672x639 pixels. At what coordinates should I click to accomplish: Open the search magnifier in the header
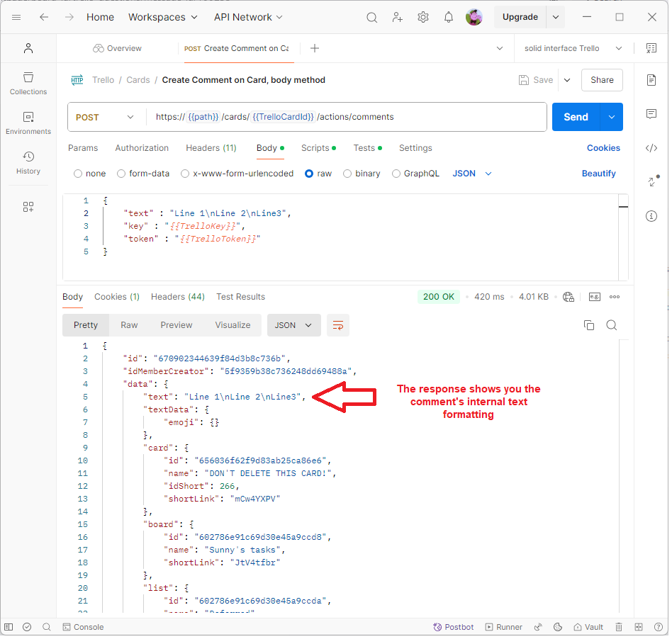(x=374, y=18)
